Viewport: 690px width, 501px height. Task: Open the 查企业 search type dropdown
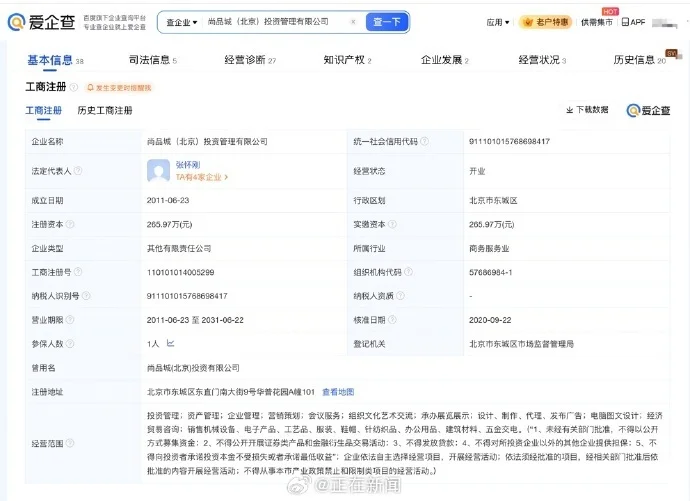182,21
